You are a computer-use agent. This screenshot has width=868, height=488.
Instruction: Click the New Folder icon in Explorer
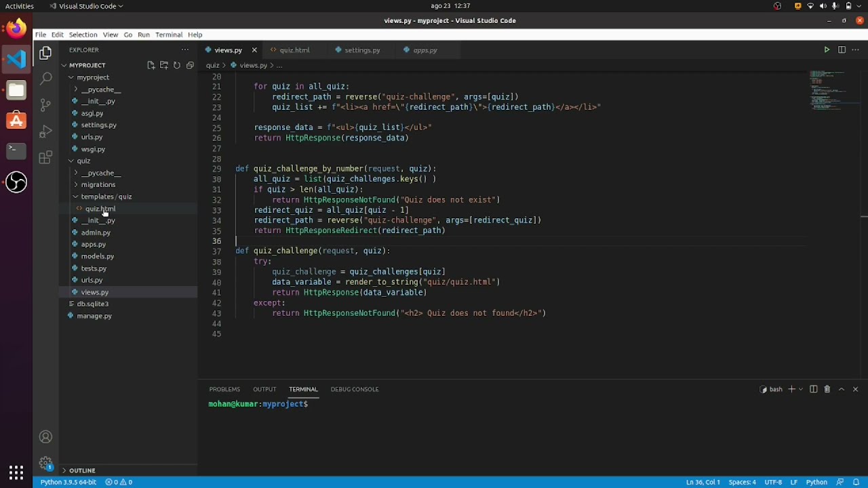[x=163, y=65]
